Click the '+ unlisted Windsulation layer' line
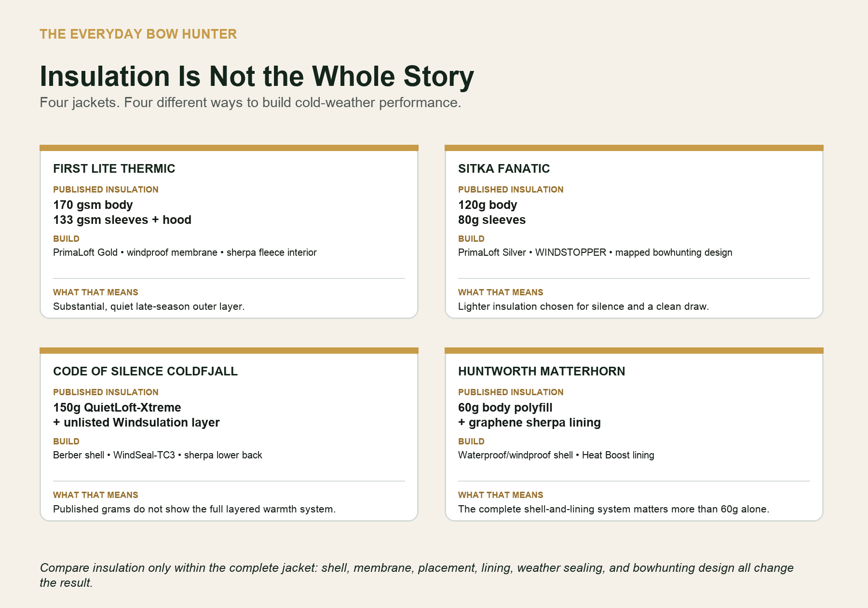 point(136,423)
